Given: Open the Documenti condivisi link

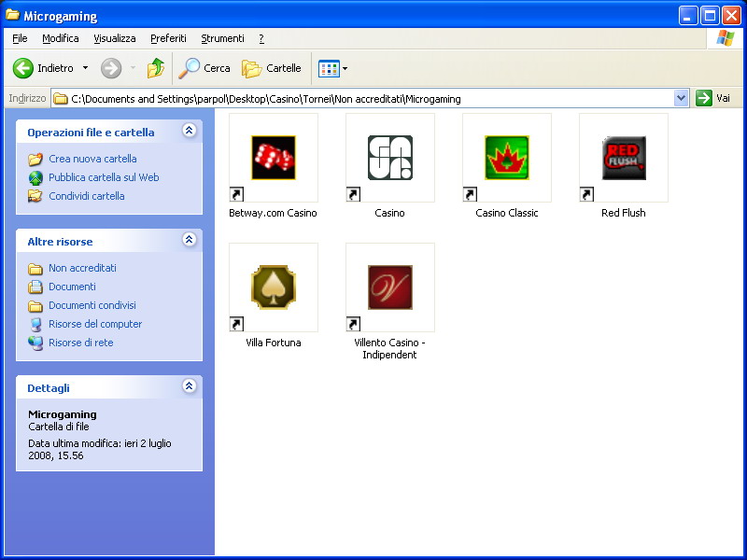Looking at the screenshot, I should [x=92, y=305].
